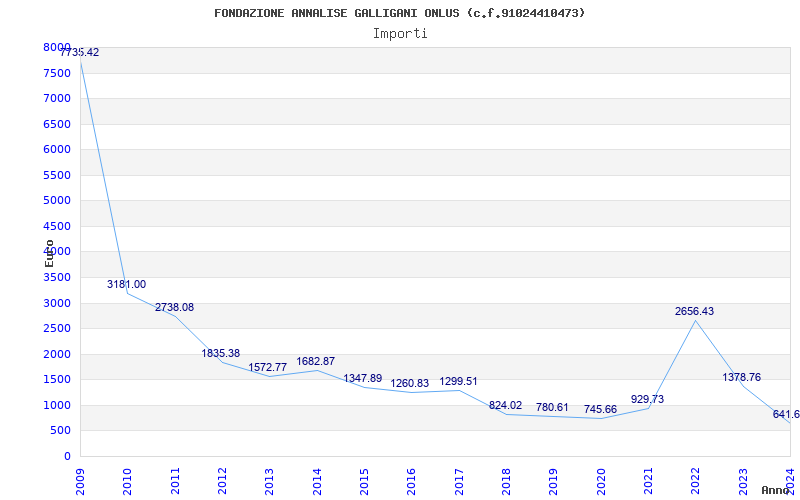Click the x-axis year 2014
Viewport: 800px width, 500px height.
317,482
